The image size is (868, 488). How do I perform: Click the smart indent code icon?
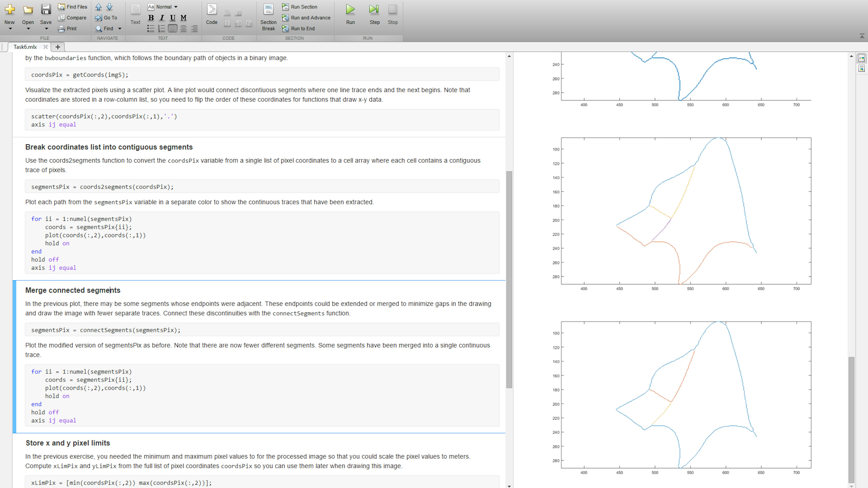227,23
